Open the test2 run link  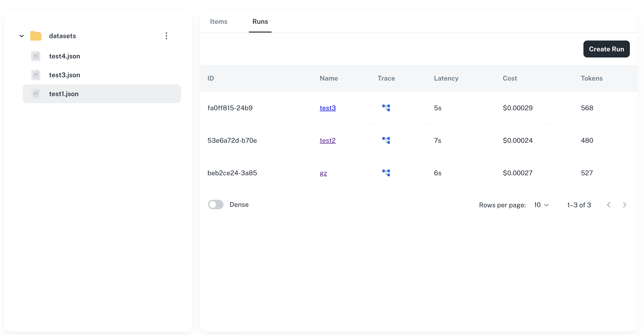coord(327,140)
